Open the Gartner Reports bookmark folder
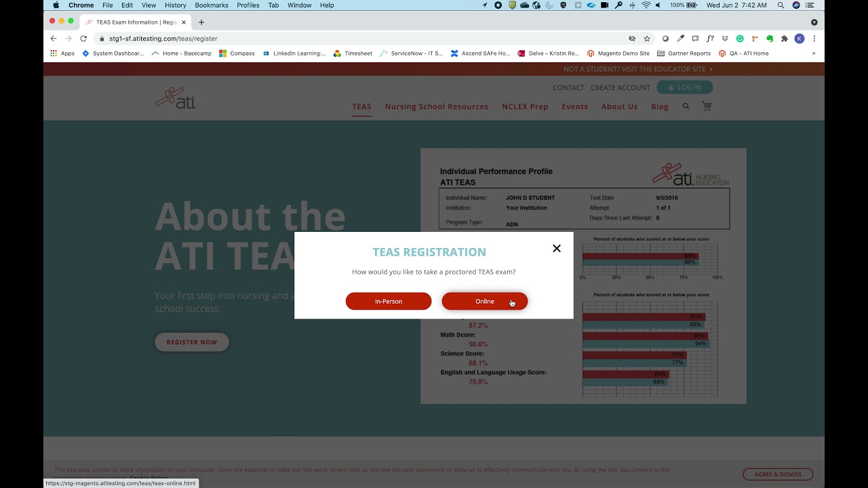This screenshot has height=488, width=868. tap(684, 54)
